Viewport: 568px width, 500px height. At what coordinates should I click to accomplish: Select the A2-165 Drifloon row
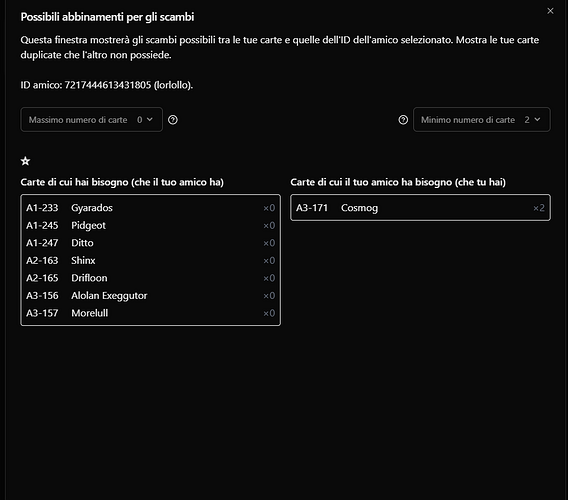pyautogui.click(x=150, y=278)
